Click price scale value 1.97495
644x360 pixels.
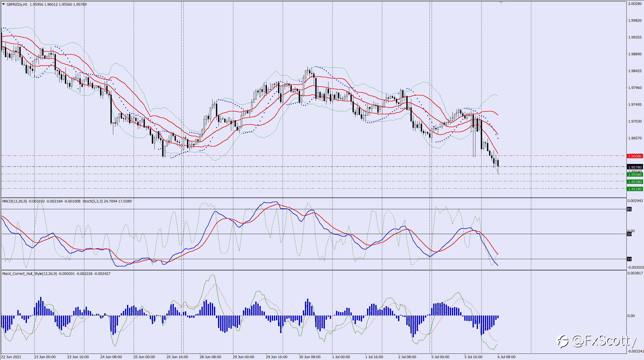pyautogui.click(x=635, y=104)
